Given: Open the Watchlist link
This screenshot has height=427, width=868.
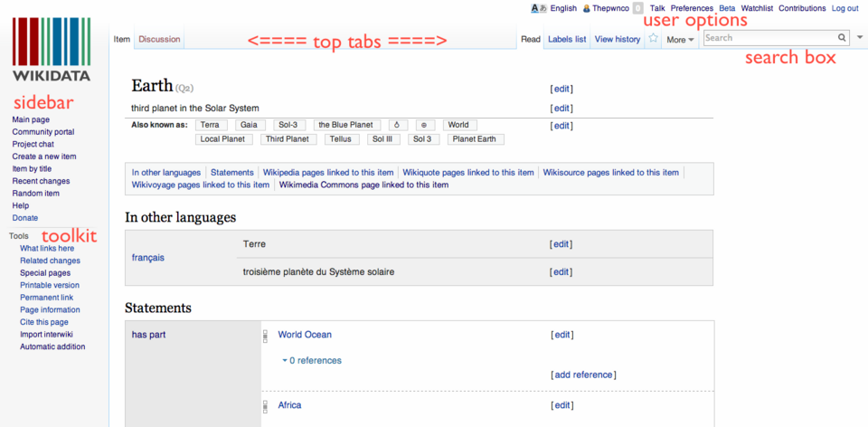Looking at the screenshot, I should [758, 8].
